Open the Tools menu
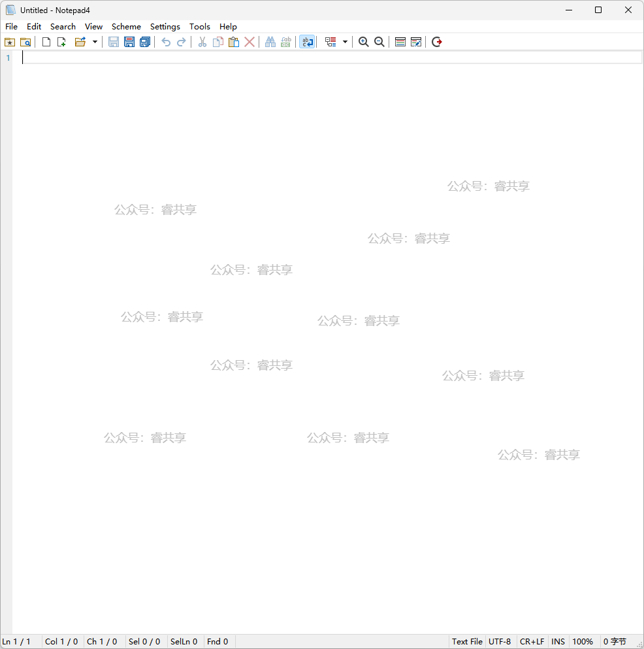The width and height of the screenshot is (644, 649). 200,27
